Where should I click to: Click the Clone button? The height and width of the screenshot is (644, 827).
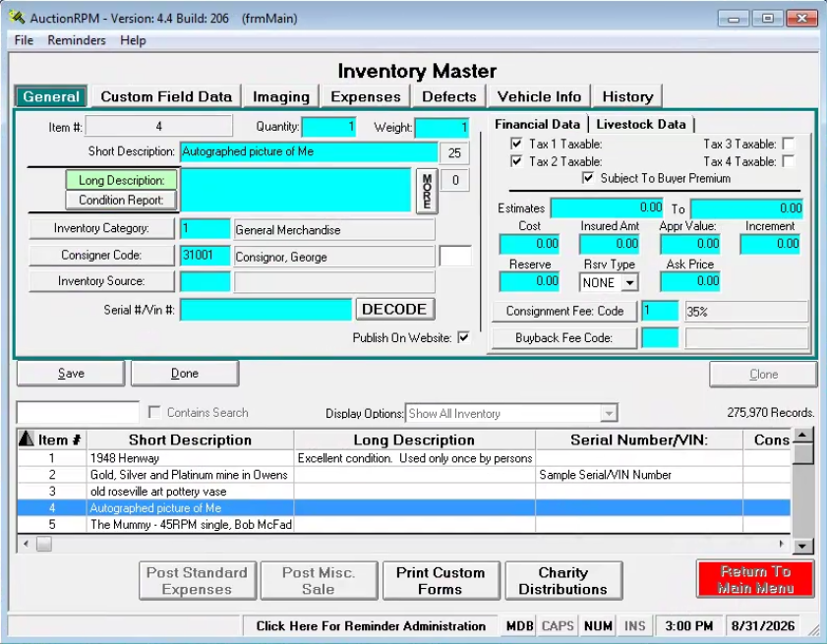763,374
